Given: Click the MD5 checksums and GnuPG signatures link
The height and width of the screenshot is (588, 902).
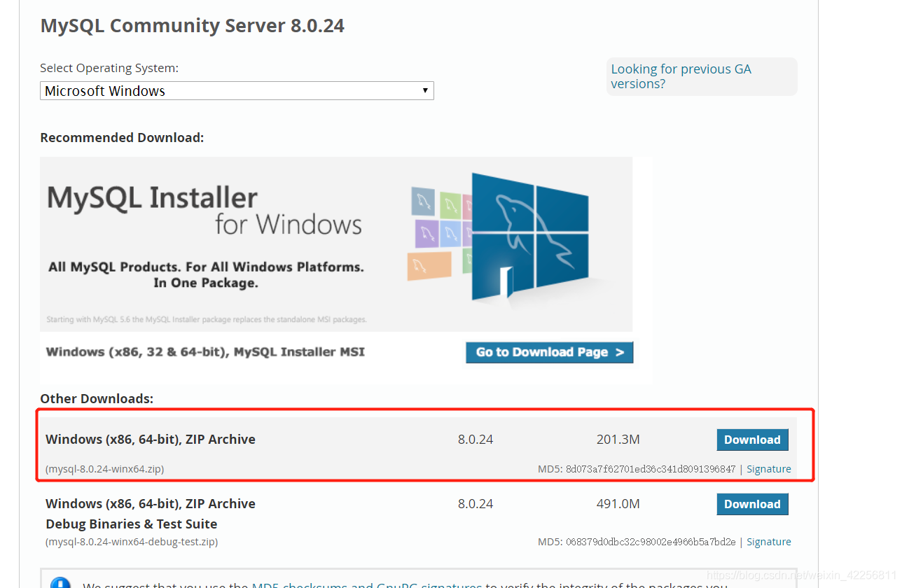Looking at the screenshot, I should coord(367,585).
